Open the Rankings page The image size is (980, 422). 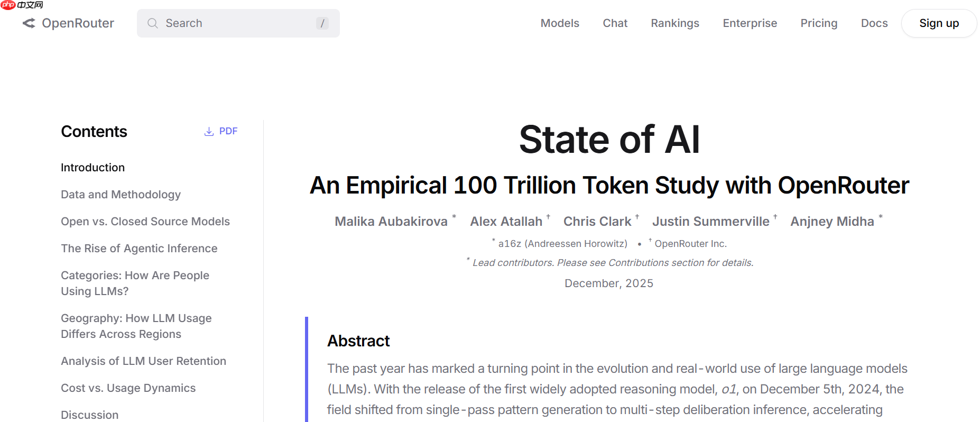coord(674,23)
